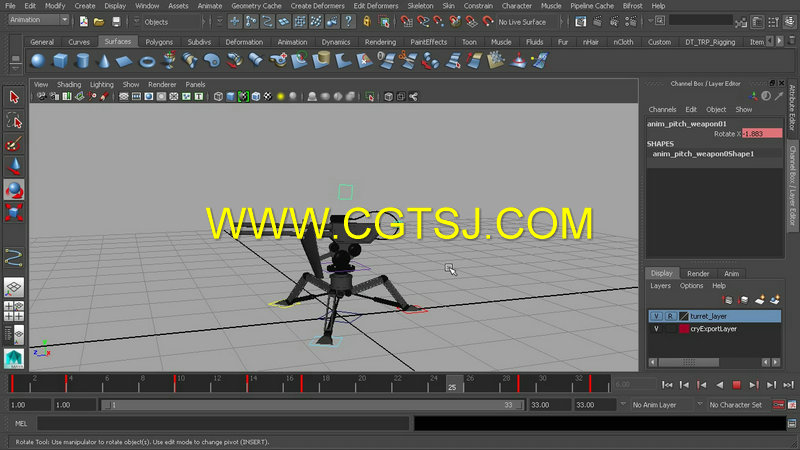
Task: Click the save scene icon
Action: 116,22
